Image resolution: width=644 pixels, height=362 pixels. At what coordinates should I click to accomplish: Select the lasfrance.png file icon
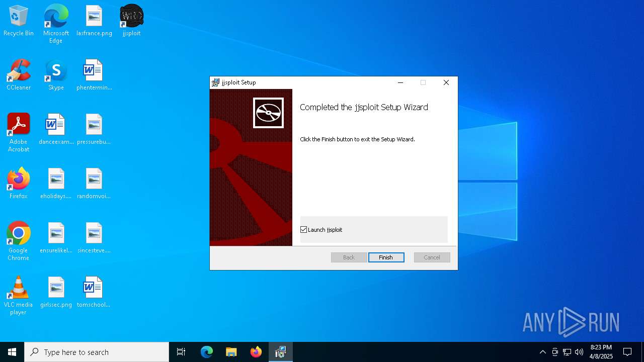tap(94, 21)
